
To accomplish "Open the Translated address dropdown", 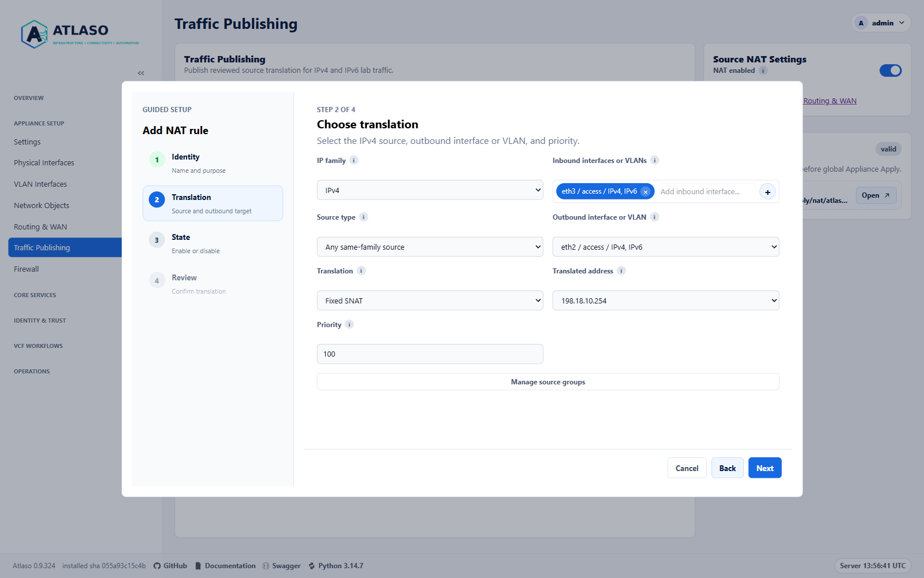I will point(666,301).
